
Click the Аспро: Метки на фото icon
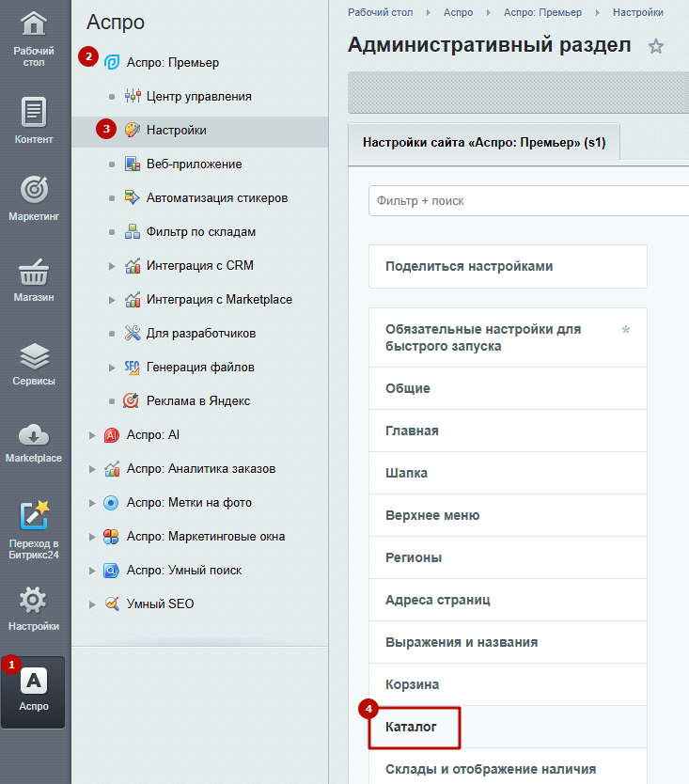111,503
